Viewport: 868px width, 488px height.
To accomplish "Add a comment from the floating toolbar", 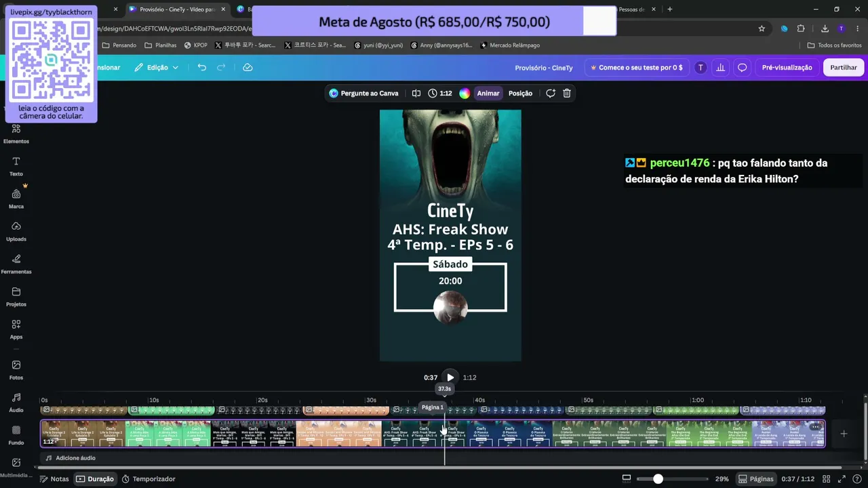I will [551, 94].
